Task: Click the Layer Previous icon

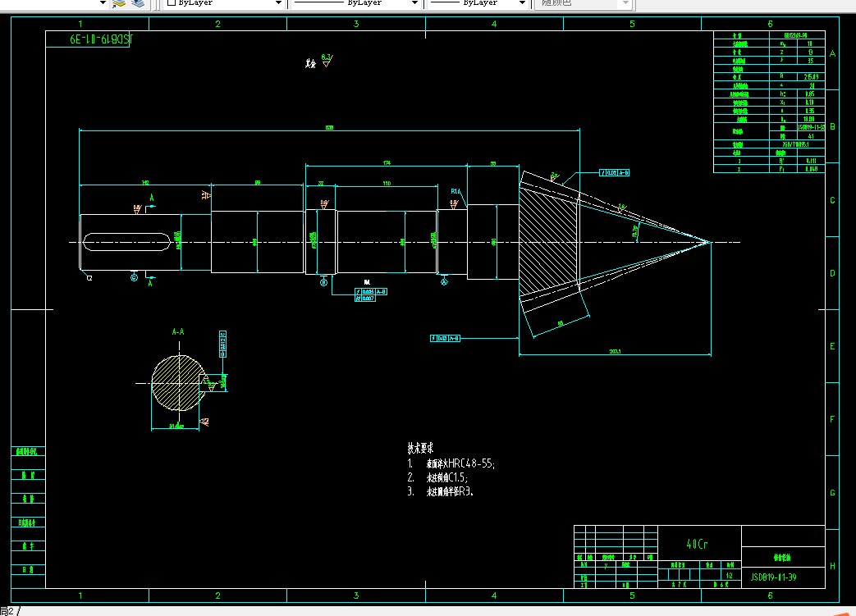Action: click(138, 2)
